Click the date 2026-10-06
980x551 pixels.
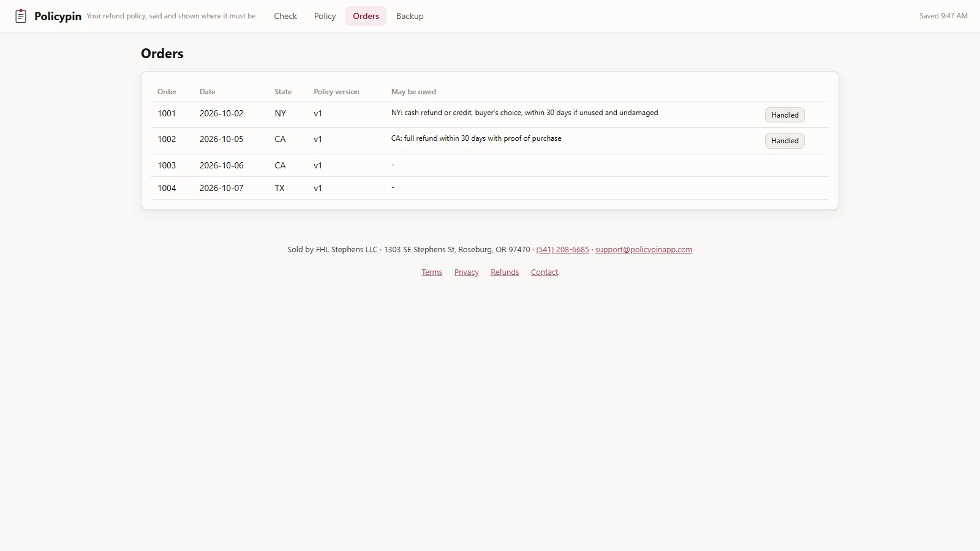221,165
